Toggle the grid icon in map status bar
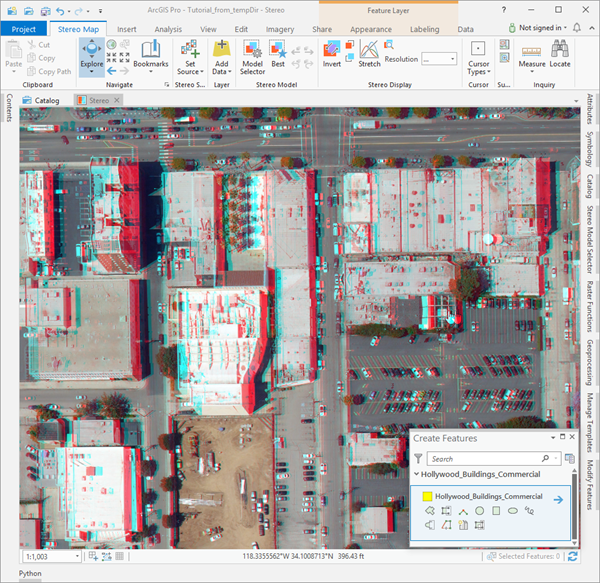Image resolution: width=600 pixels, height=583 pixels. [x=119, y=556]
